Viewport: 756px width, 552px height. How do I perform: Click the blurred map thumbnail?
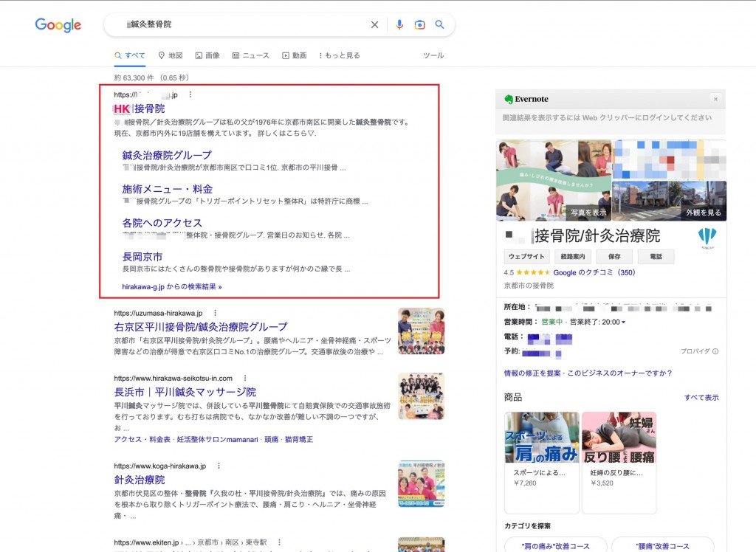[669, 159]
